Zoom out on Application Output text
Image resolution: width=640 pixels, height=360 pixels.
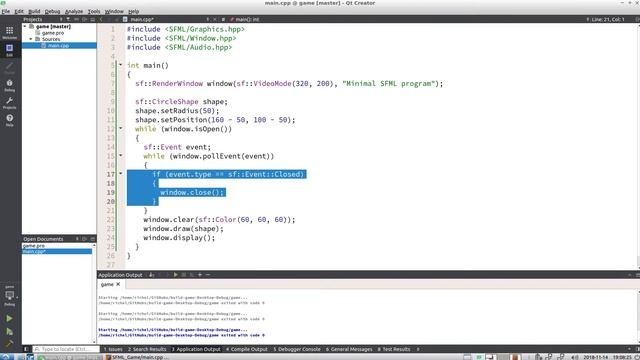tap(208, 275)
